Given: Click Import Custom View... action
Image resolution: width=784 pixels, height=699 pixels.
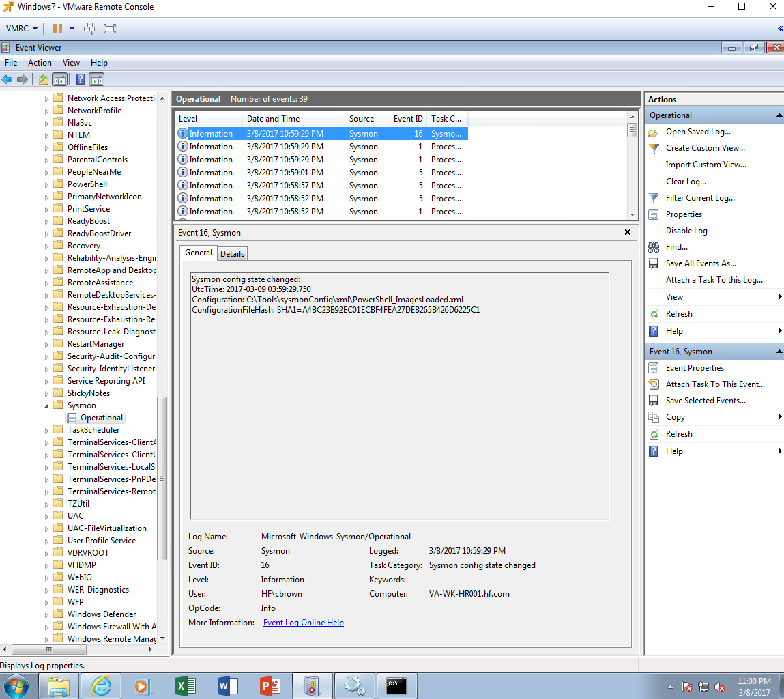Looking at the screenshot, I should 706,165.
